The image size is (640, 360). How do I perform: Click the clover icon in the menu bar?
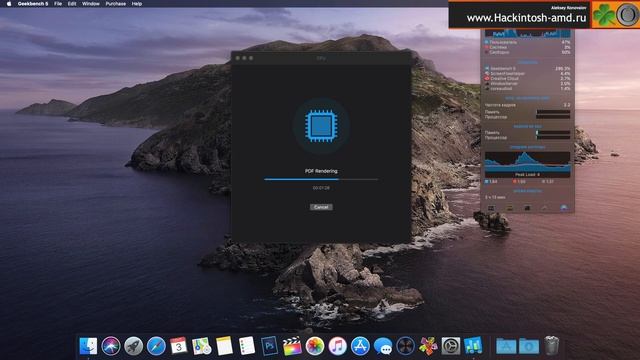pos(604,15)
